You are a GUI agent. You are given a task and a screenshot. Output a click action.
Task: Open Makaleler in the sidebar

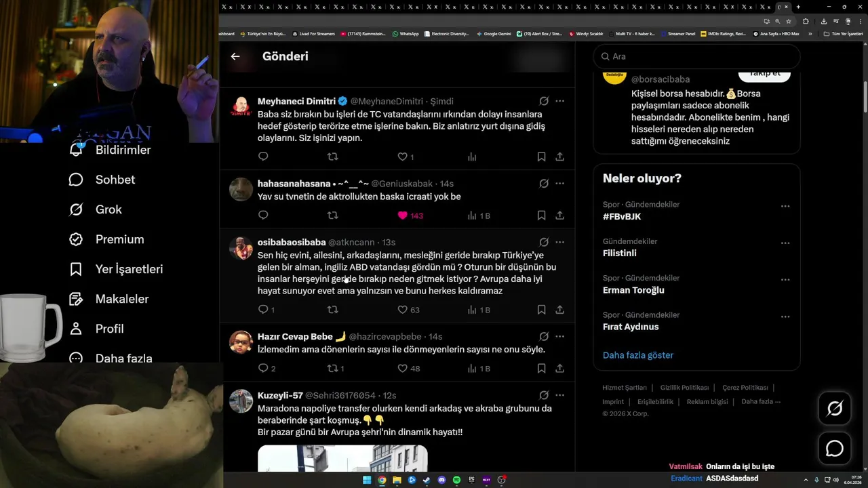click(x=108, y=299)
